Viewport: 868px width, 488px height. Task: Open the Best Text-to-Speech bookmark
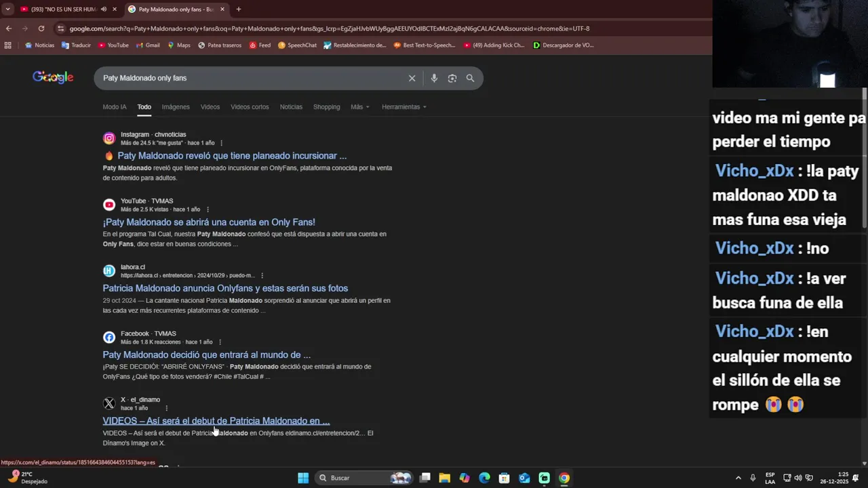pyautogui.click(x=425, y=45)
